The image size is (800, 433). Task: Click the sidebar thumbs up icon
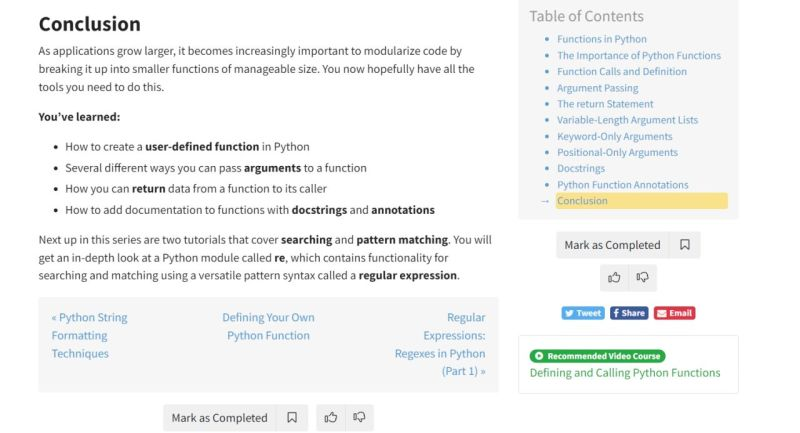(x=614, y=278)
